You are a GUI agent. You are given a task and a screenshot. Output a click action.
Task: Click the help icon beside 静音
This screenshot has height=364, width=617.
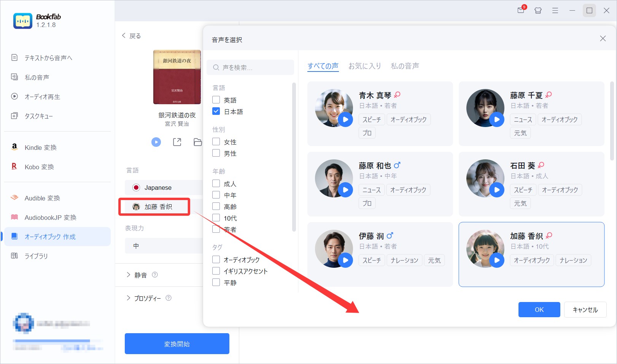click(155, 275)
